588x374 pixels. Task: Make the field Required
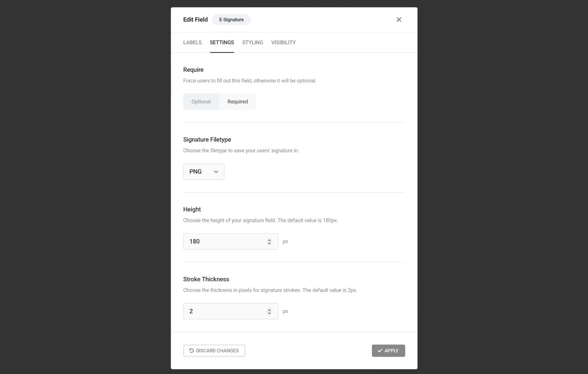pyautogui.click(x=237, y=102)
